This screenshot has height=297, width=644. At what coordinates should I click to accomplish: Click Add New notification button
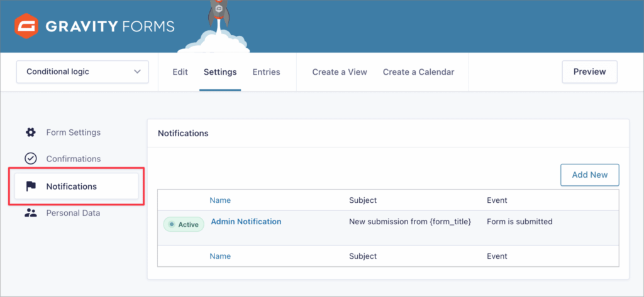pyautogui.click(x=589, y=175)
